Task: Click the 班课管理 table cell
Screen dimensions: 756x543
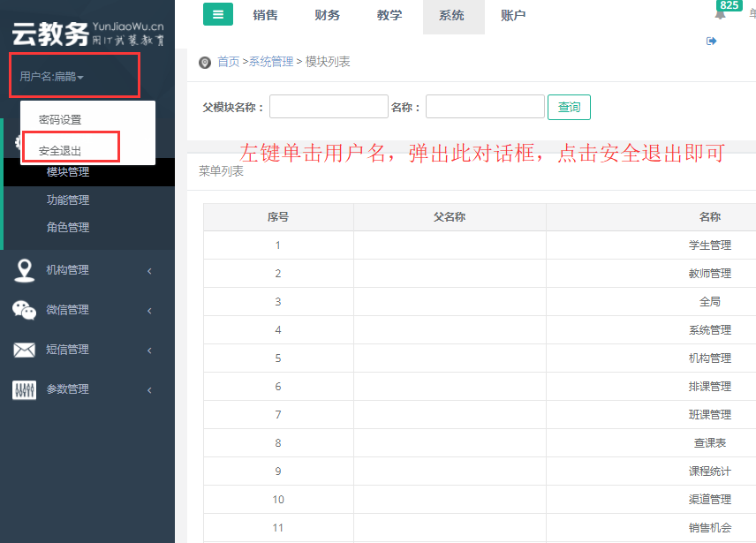Action: click(710, 415)
